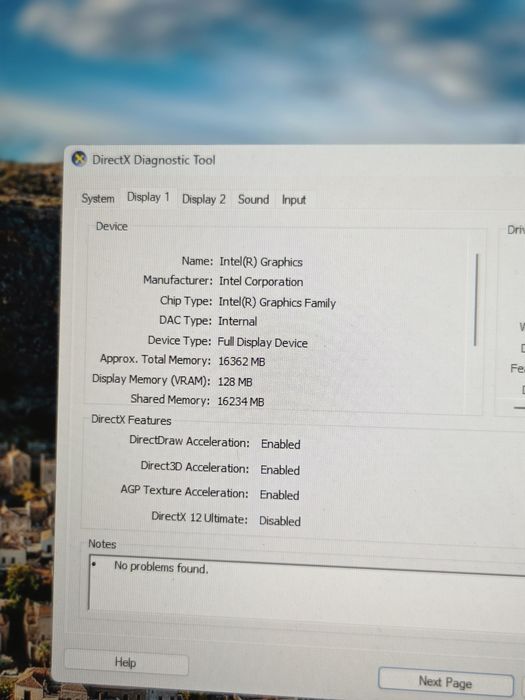The height and width of the screenshot is (700, 525).
Task: Click the DirectX Diagnostic Tool title icon
Action: (x=79, y=159)
